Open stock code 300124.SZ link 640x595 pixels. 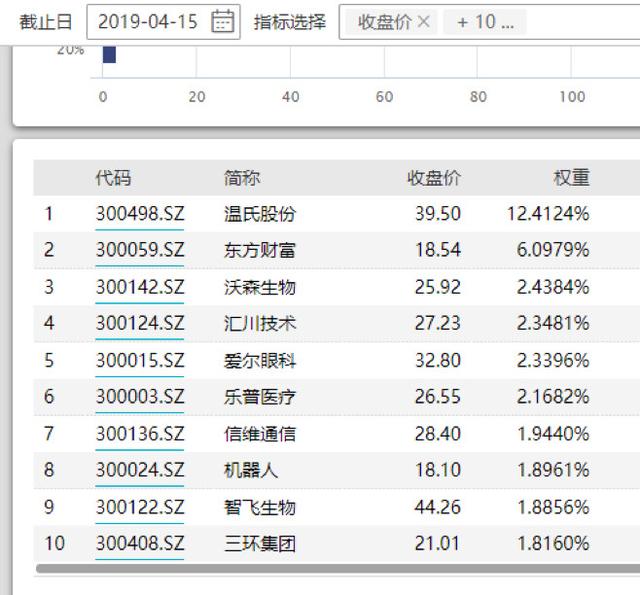140,323
